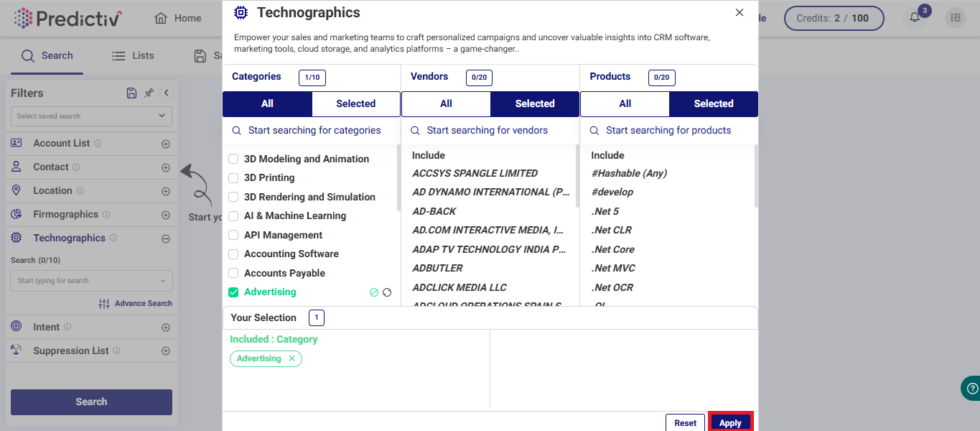Check the Accounts Payable checkbox
The height and width of the screenshot is (431, 980).
[x=233, y=273]
